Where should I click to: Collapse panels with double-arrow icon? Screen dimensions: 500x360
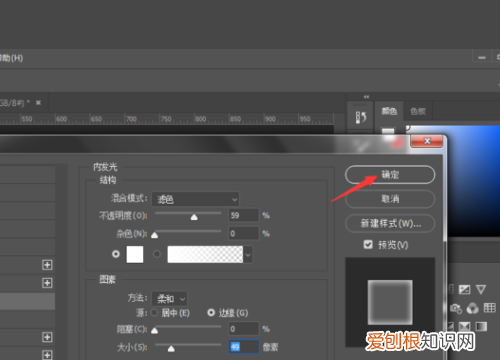tap(366, 97)
